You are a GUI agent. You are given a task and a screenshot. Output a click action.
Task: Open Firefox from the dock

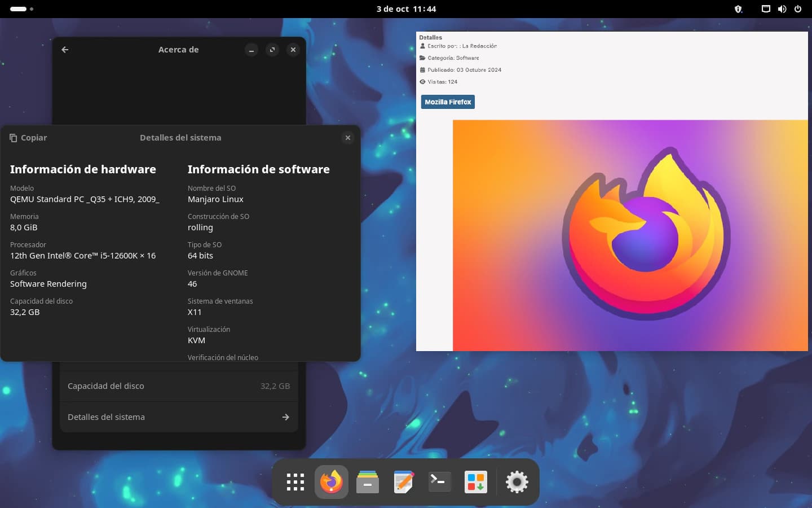pyautogui.click(x=332, y=482)
